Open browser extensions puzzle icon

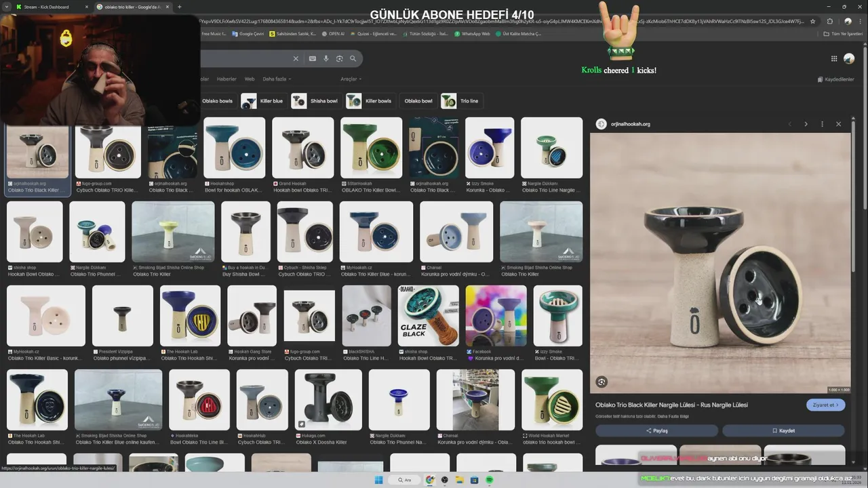(829, 21)
